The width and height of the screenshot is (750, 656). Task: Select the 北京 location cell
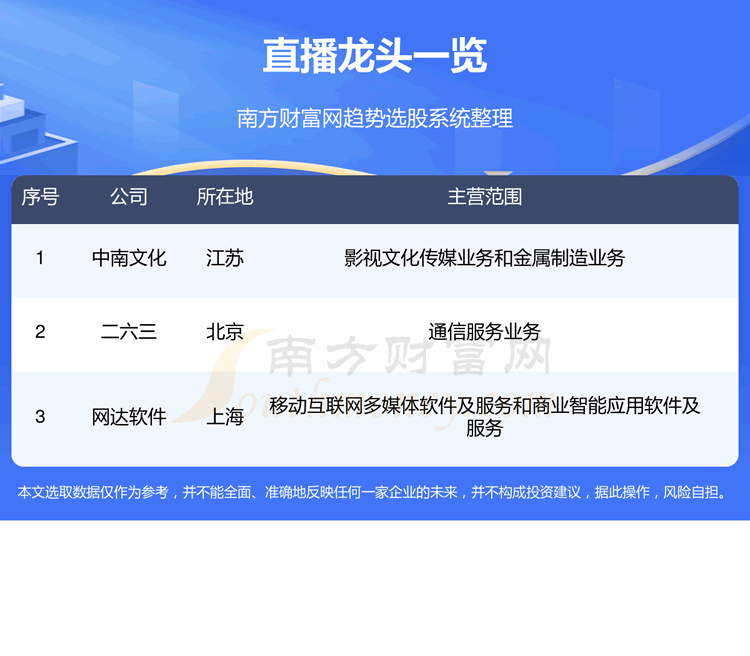tap(225, 332)
